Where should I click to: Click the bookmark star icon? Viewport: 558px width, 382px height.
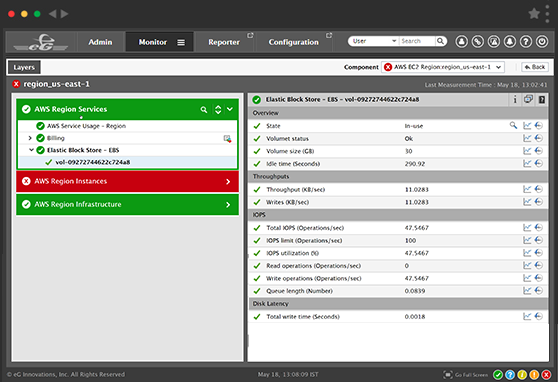click(x=534, y=14)
